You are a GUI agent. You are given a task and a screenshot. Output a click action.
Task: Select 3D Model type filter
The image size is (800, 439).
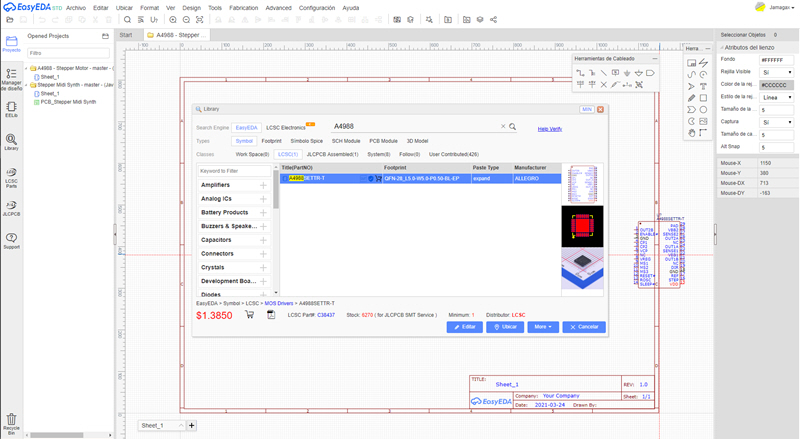[417, 141]
